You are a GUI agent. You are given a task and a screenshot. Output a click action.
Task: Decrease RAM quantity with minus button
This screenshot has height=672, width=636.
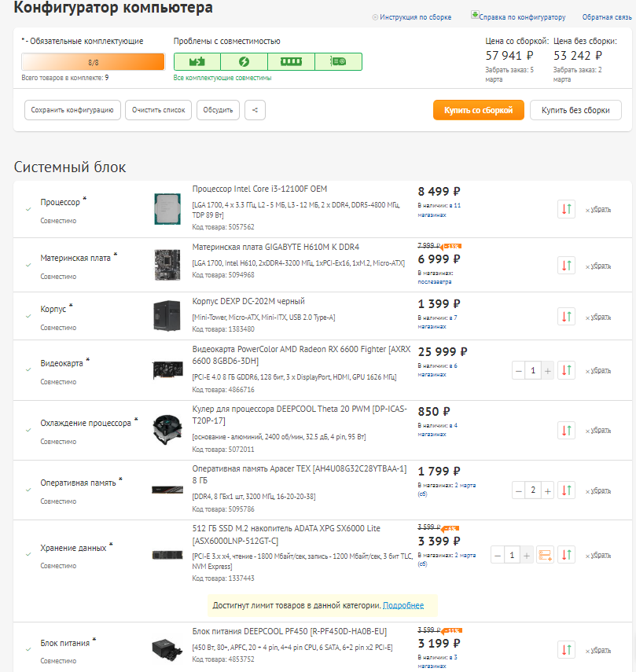pos(519,490)
